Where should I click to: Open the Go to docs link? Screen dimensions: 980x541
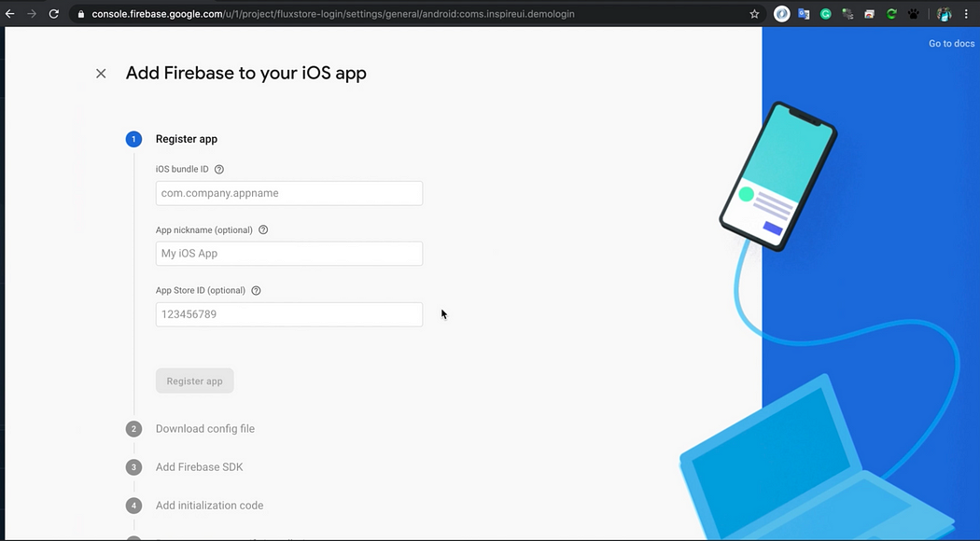(951, 44)
